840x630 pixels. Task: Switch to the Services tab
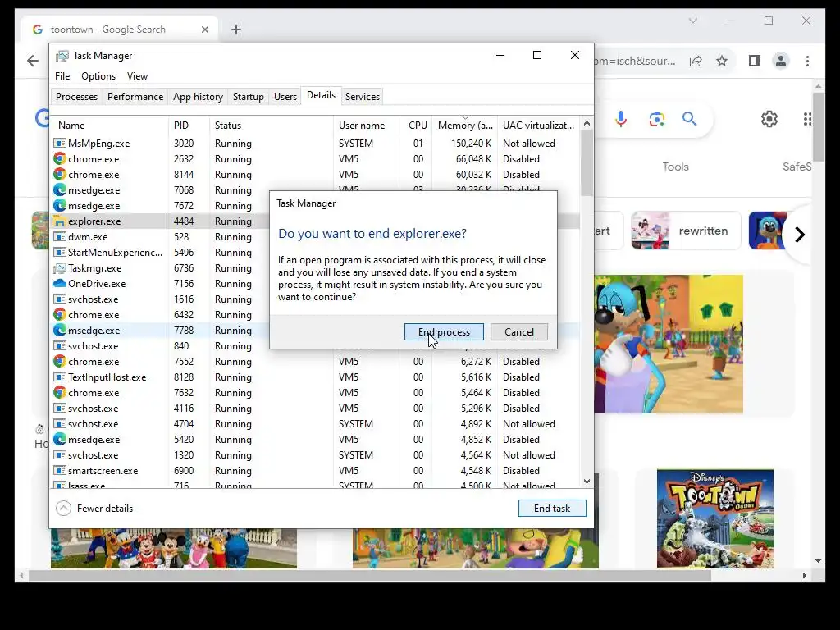[362, 97]
